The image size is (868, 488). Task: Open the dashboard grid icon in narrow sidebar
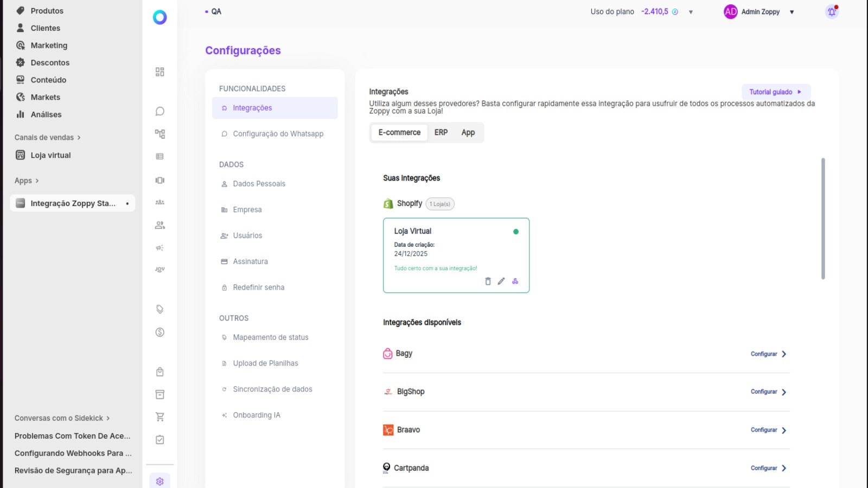pos(159,72)
